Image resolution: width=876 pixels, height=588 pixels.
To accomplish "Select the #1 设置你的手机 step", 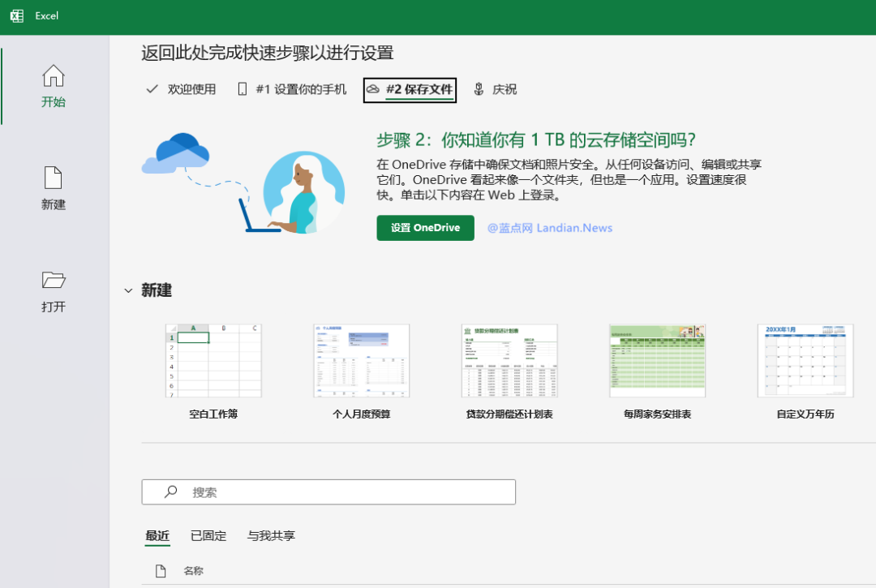I will tap(292, 89).
